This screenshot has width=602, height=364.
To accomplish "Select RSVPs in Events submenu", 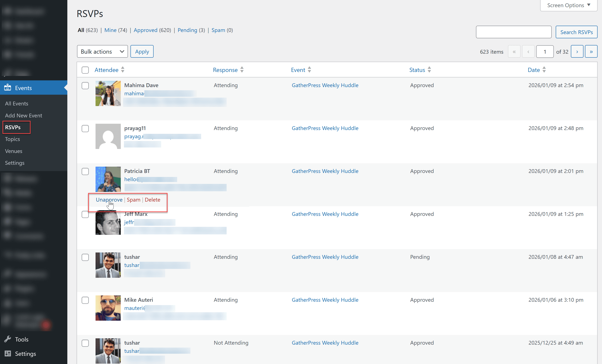I will click(13, 127).
